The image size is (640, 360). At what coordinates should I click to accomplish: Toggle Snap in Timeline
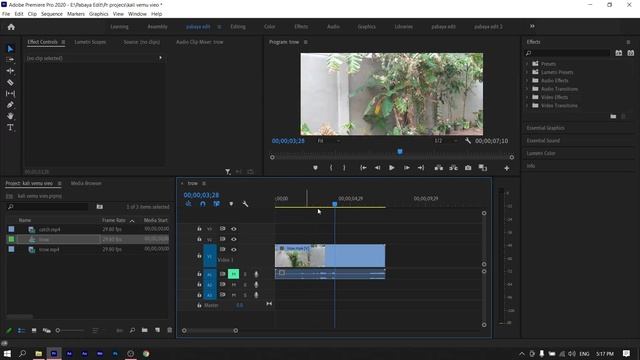(203, 204)
